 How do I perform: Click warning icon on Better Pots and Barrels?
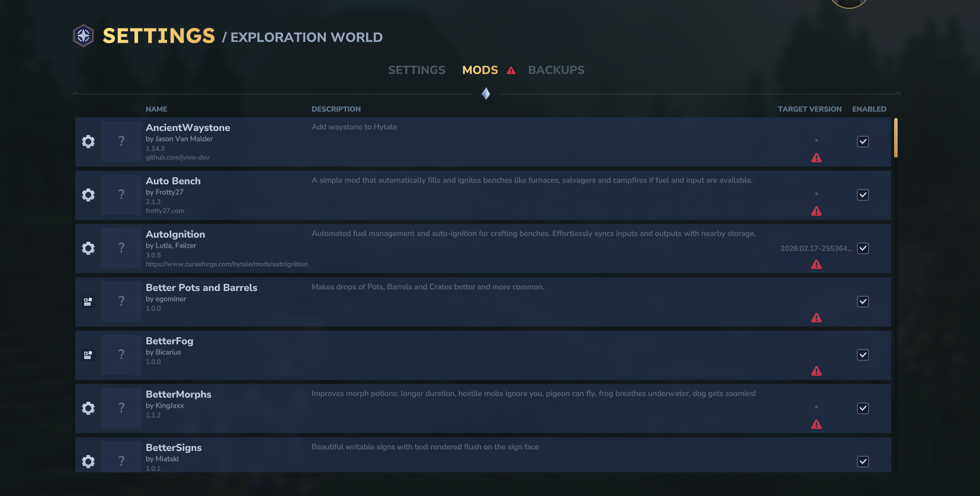point(816,318)
